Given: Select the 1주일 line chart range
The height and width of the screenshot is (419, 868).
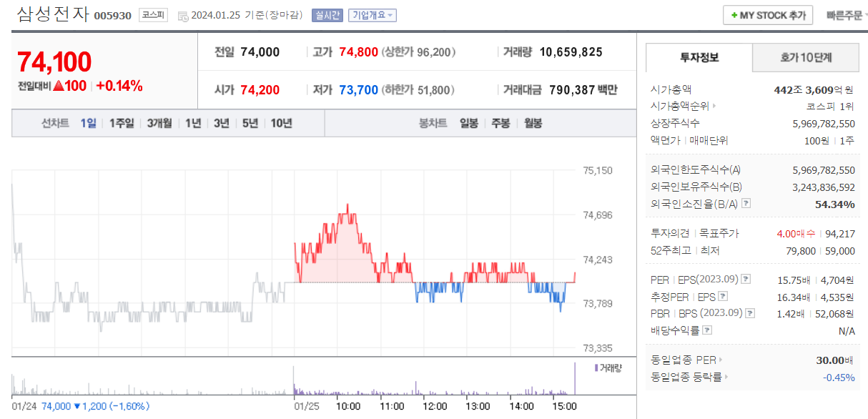Looking at the screenshot, I should click(122, 123).
